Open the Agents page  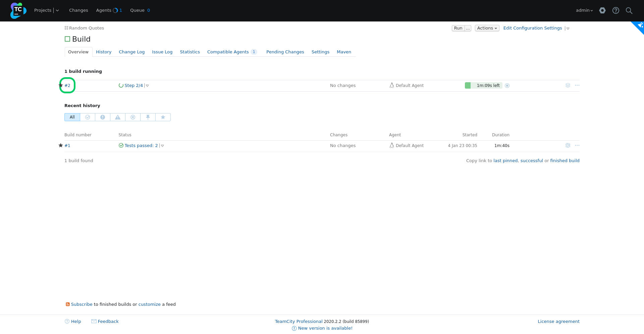pos(104,10)
